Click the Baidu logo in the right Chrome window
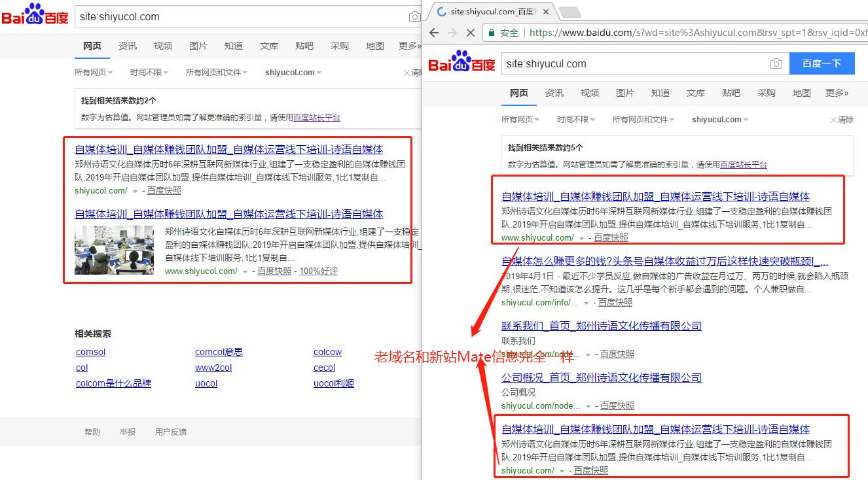Image resolution: width=868 pixels, height=480 pixels. pyautogui.click(x=461, y=61)
